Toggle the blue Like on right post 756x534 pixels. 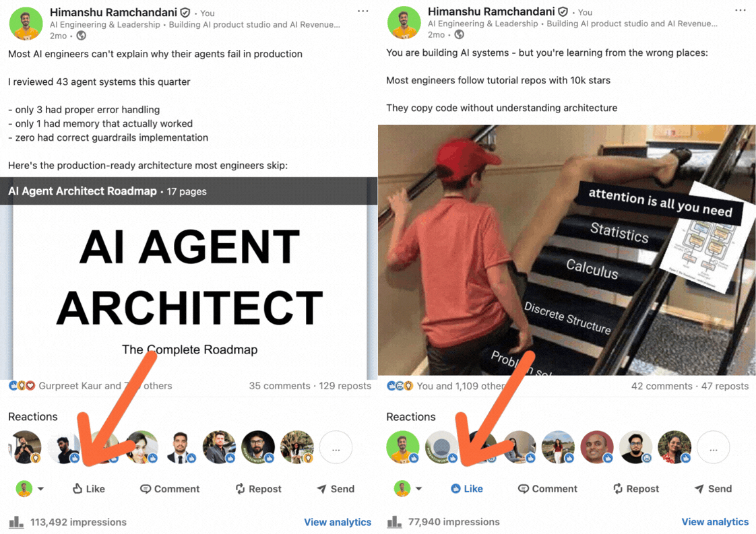click(x=467, y=489)
